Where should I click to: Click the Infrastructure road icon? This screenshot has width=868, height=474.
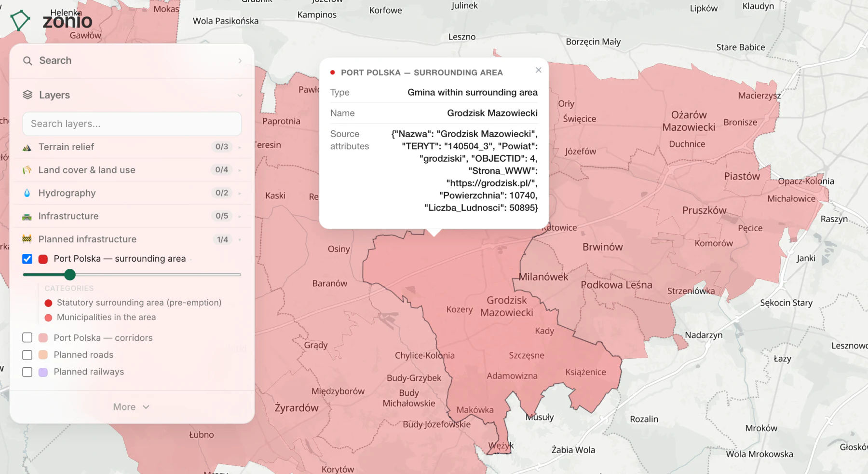[x=27, y=216]
